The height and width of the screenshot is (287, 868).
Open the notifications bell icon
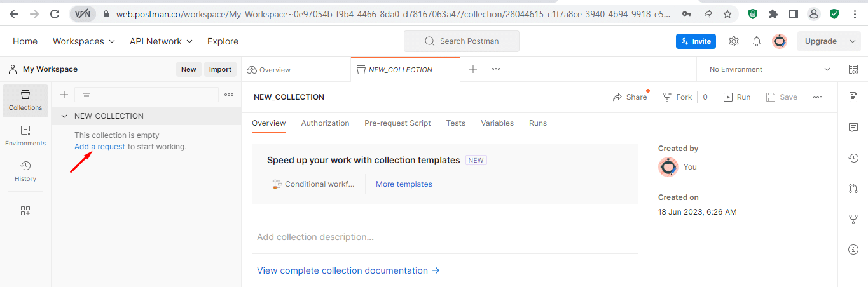tap(757, 41)
